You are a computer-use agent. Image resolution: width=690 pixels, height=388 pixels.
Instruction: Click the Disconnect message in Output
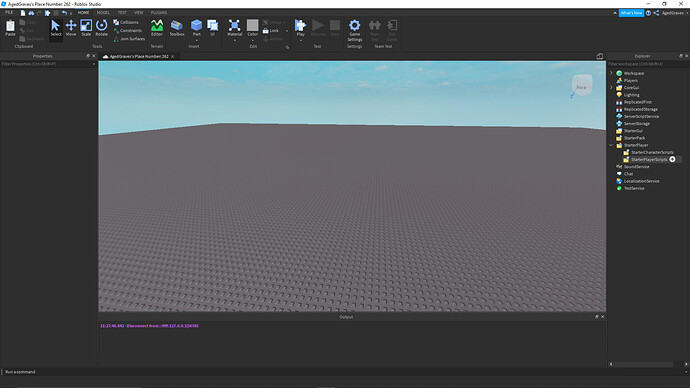click(x=149, y=326)
